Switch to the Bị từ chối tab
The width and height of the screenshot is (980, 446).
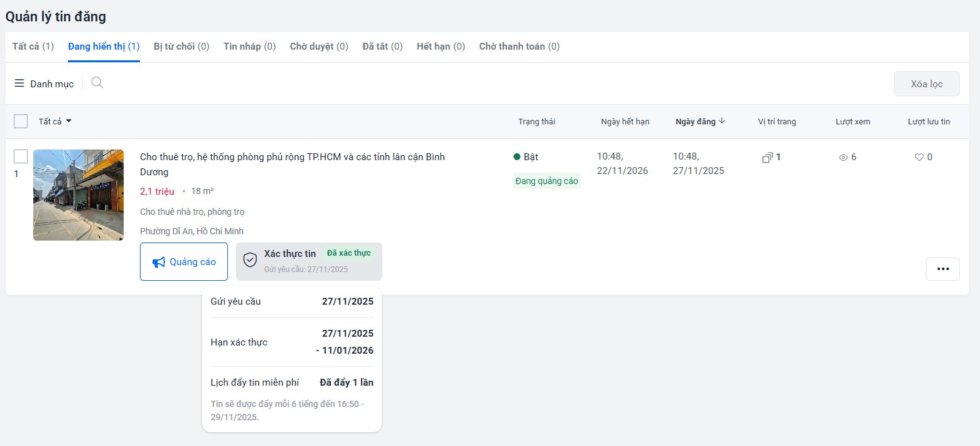click(181, 46)
